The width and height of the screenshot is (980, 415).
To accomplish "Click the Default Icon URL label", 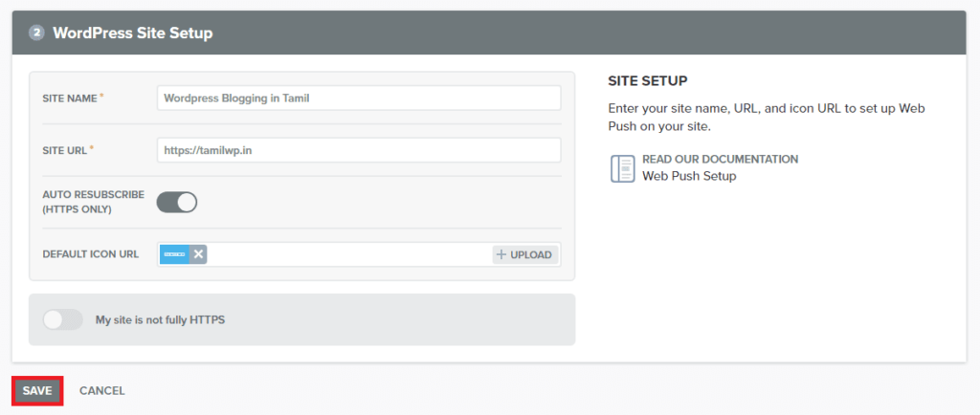I will tap(91, 254).
